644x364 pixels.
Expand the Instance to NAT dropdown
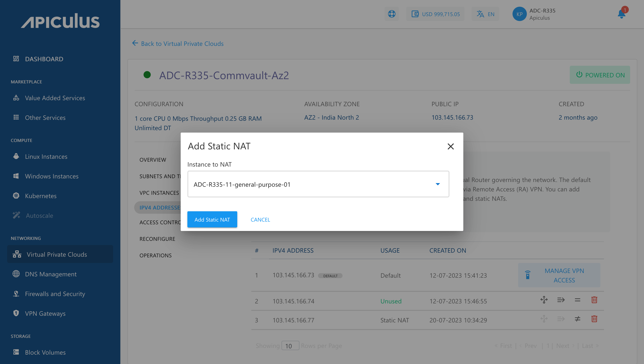tap(438, 184)
